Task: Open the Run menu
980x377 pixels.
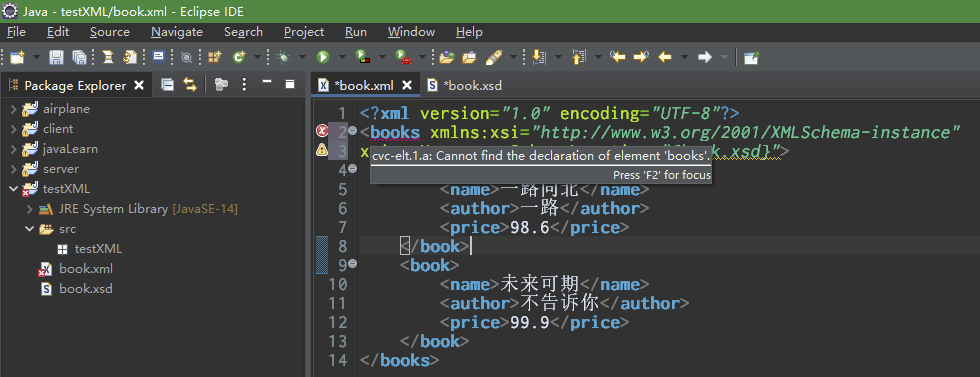Action: [356, 32]
